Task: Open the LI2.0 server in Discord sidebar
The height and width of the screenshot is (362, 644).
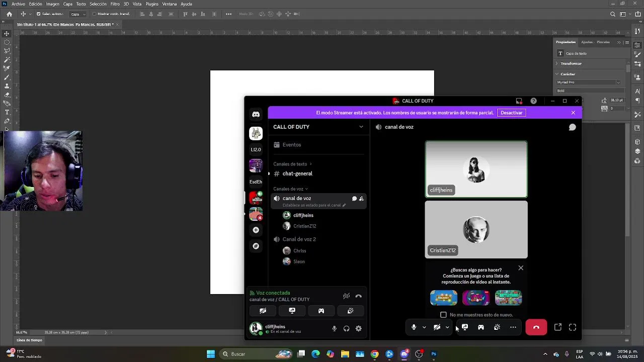Action: pos(256,149)
